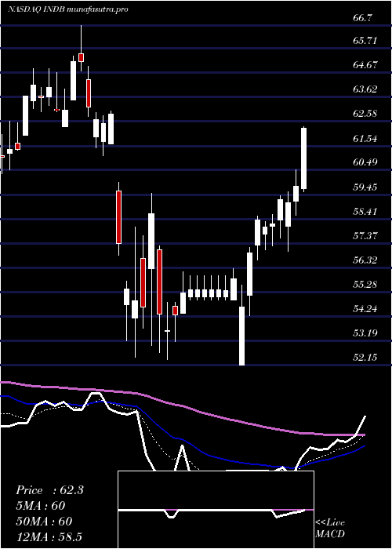Click the 59.45 price axis label
This screenshot has width=392, height=549.
[365, 187]
